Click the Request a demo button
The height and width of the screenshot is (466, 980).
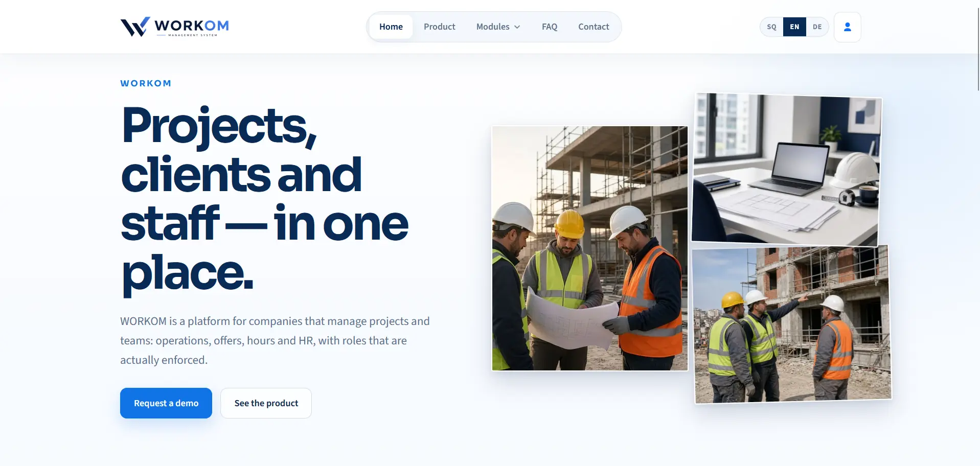coord(166,403)
